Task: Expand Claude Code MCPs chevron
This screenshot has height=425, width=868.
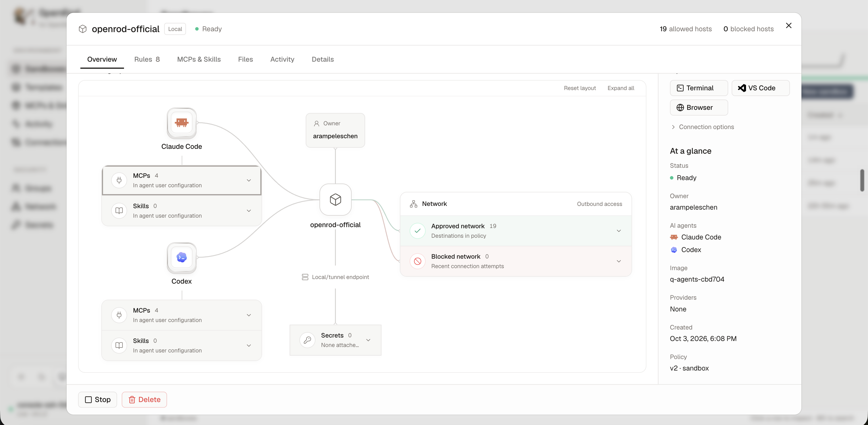Action: pos(249,180)
